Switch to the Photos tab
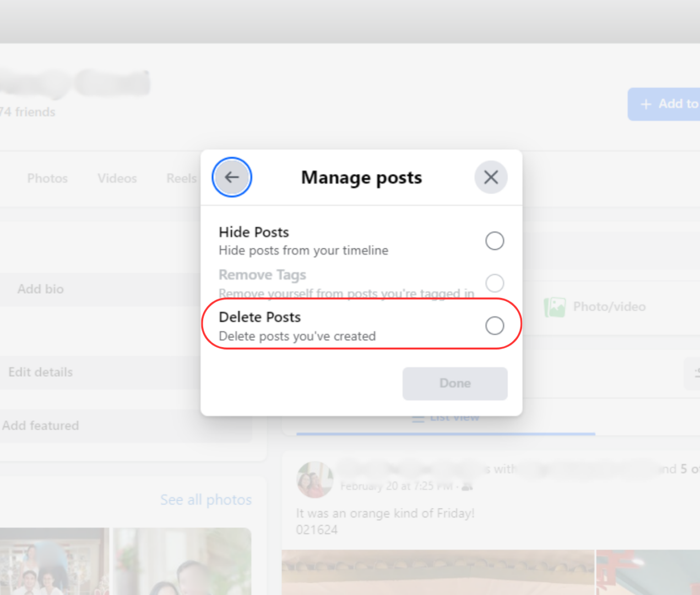The image size is (700, 595). click(47, 178)
